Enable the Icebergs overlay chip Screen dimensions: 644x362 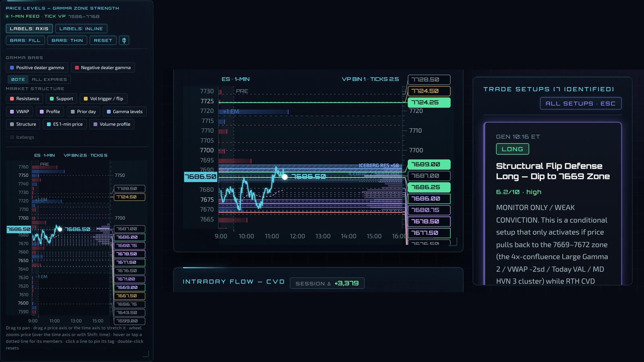click(x=22, y=137)
